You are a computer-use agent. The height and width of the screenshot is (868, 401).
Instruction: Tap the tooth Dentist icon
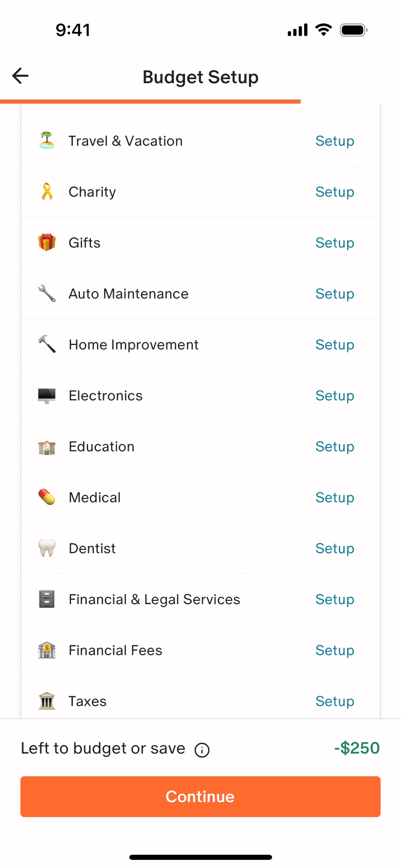click(x=47, y=548)
